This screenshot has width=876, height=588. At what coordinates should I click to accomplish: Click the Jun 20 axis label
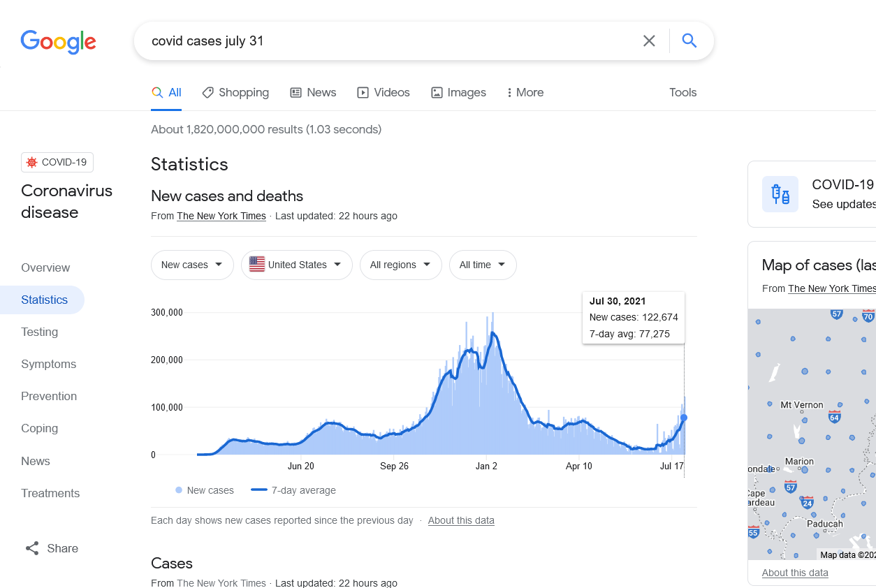pos(301,466)
